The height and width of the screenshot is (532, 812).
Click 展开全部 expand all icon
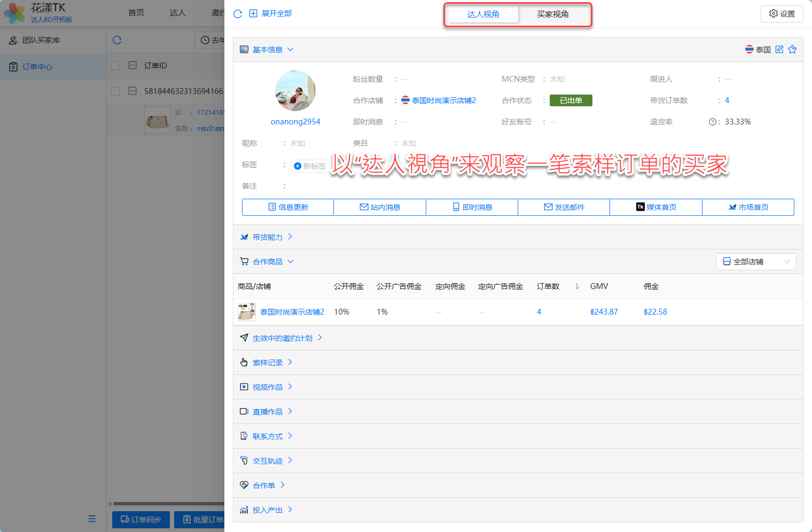[x=253, y=14]
